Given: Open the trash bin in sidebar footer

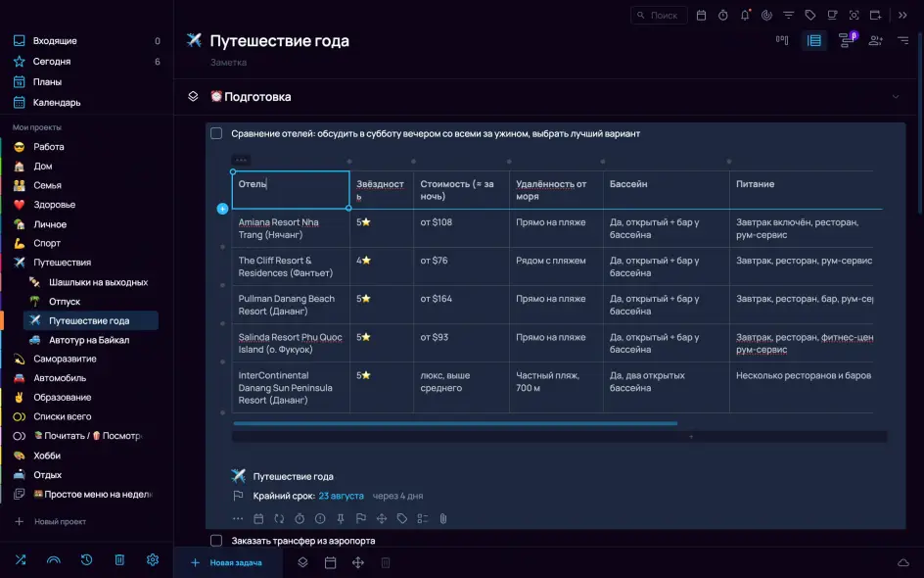Looking at the screenshot, I should tap(119, 559).
